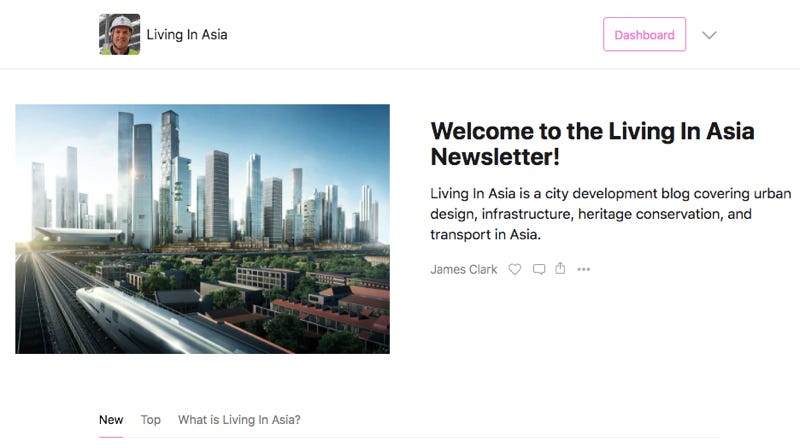
Task: Open comments via speech bubble icon
Action: pyautogui.click(x=539, y=269)
